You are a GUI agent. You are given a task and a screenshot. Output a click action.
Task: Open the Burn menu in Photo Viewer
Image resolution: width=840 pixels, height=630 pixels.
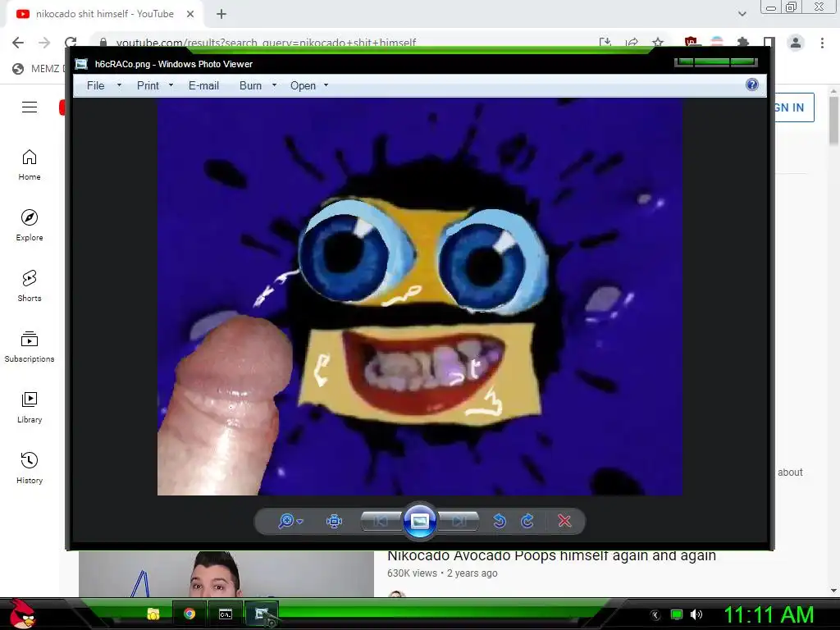tap(251, 85)
